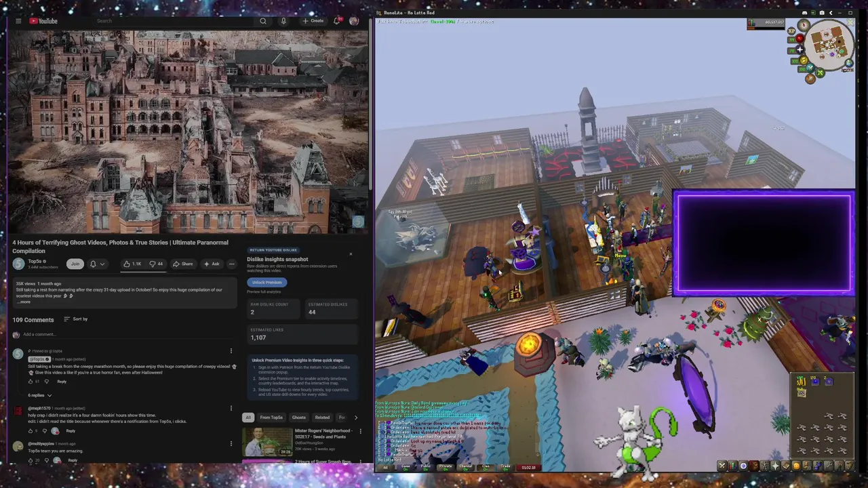Click the Create button on YouTube
Screen dimensions: 868x488
(x=313, y=21)
